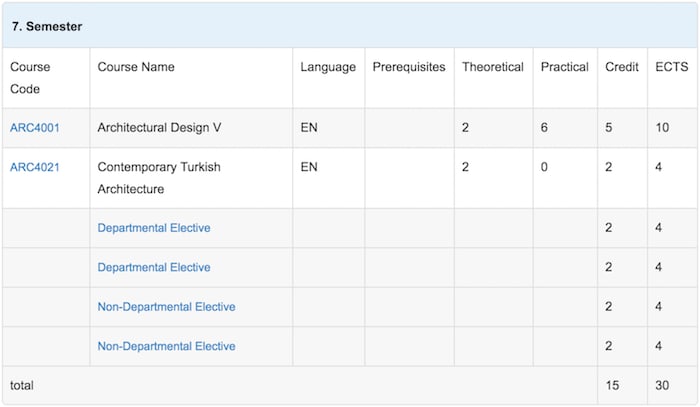Select the Course Name column header
The height and width of the screenshot is (407, 700).
(x=136, y=67)
